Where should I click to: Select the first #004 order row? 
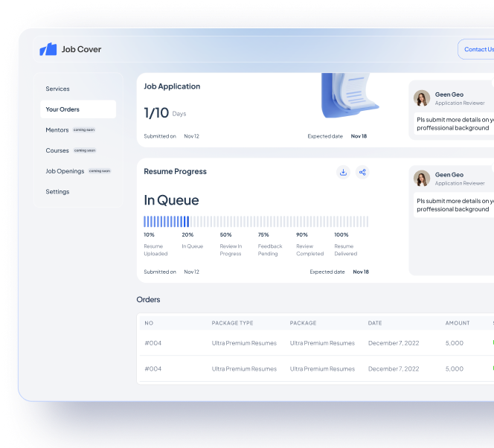312,343
